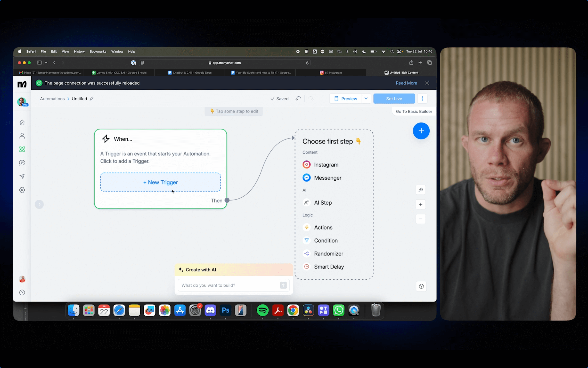Switch to the Chatbot & Chill Google Docs tab
Image resolution: width=588 pixels, height=368 pixels.
[x=190, y=73]
